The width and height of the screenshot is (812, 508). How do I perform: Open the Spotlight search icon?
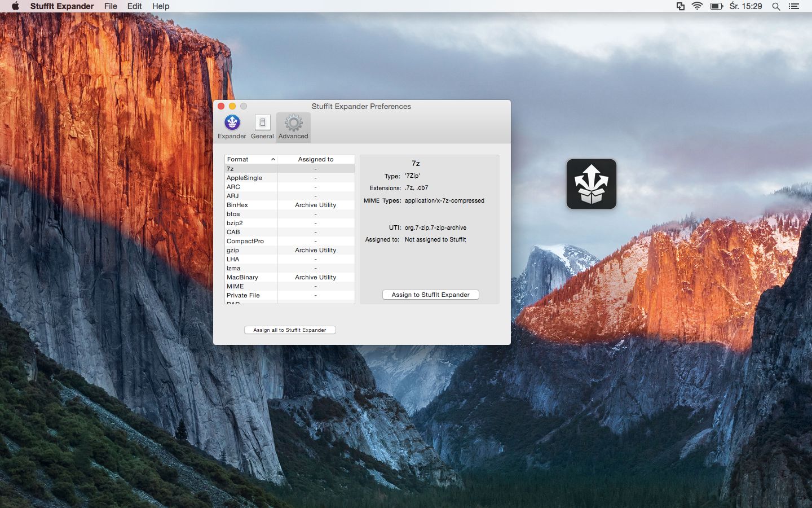(x=776, y=6)
